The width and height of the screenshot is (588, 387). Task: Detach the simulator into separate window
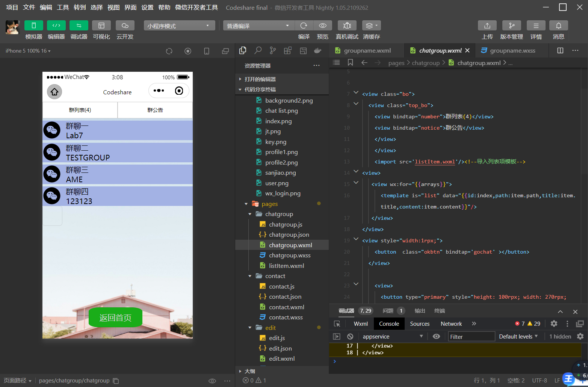[x=225, y=51]
